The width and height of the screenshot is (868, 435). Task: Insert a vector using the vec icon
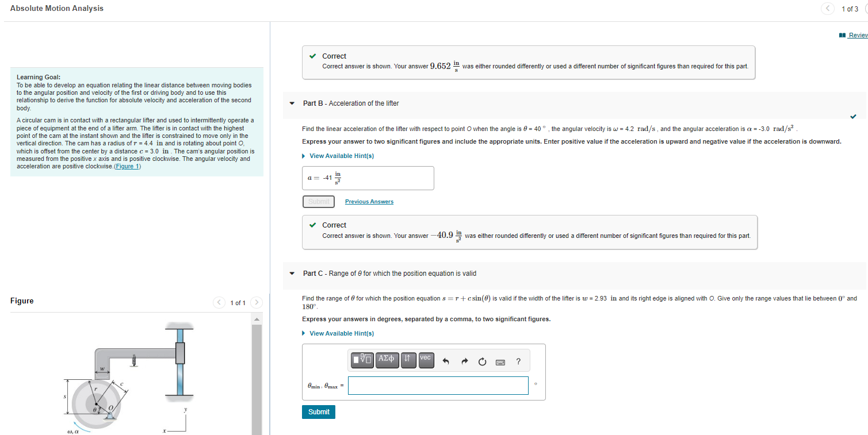pyautogui.click(x=426, y=361)
